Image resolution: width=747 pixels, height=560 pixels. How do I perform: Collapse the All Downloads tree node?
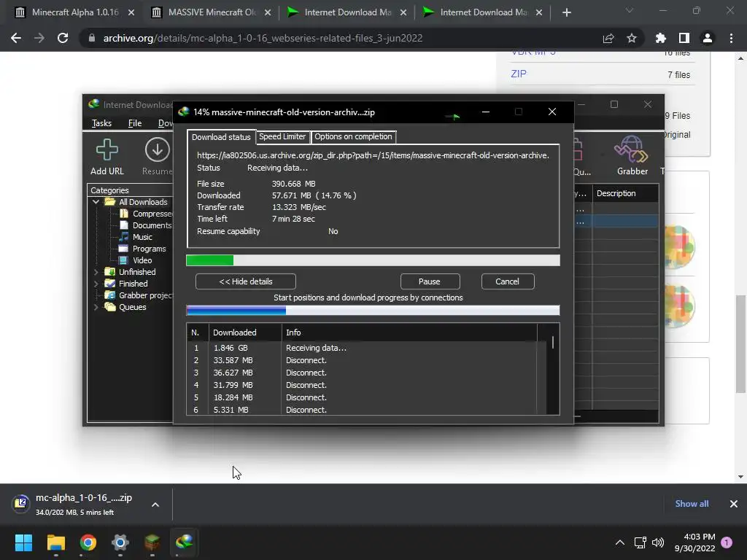[x=96, y=202]
